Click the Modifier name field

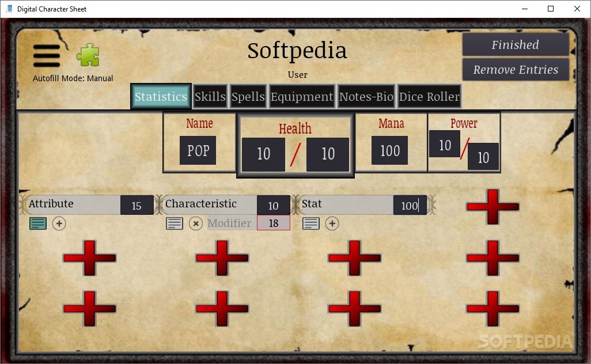tap(232, 223)
